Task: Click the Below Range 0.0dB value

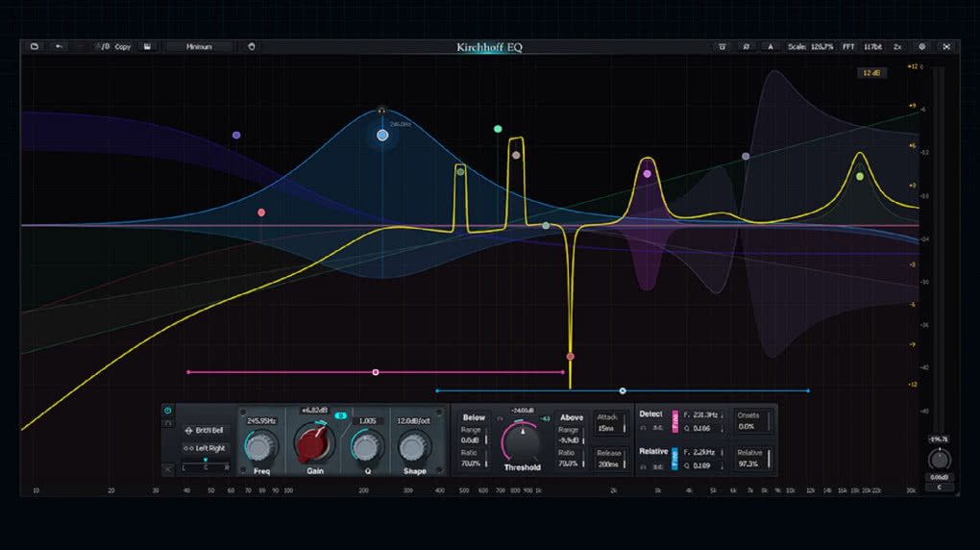Action: (472, 440)
